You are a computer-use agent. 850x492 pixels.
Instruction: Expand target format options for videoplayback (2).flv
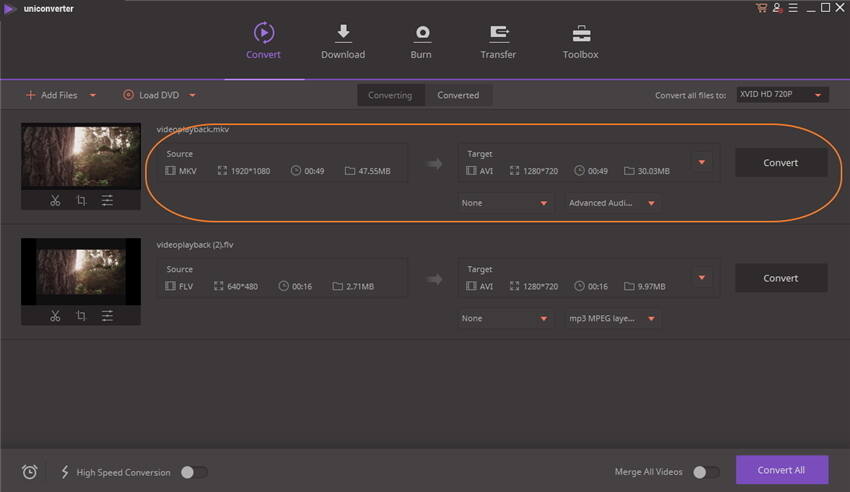(702, 277)
